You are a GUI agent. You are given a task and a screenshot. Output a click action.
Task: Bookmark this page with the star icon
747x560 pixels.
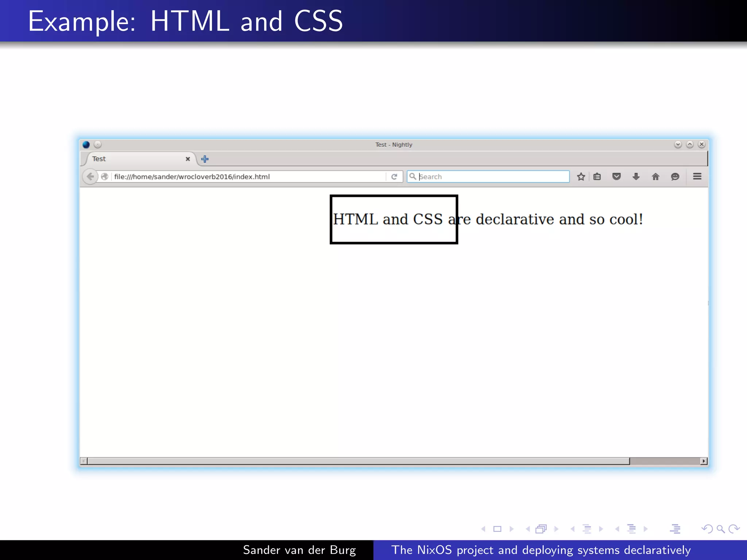(581, 177)
